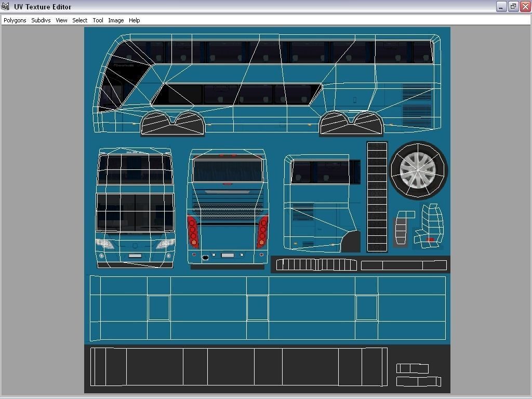Open the Subdivs menu
532x399 pixels.
click(41, 20)
